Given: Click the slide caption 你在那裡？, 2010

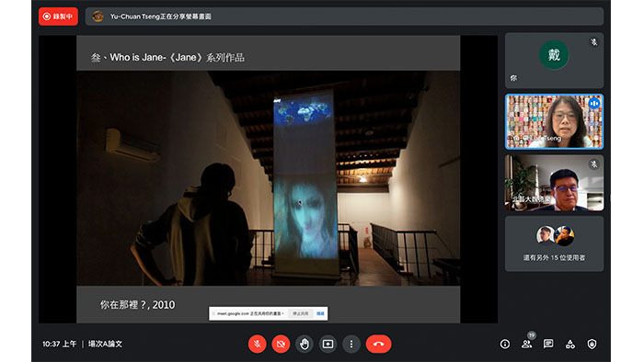Looking at the screenshot, I should [x=137, y=305].
